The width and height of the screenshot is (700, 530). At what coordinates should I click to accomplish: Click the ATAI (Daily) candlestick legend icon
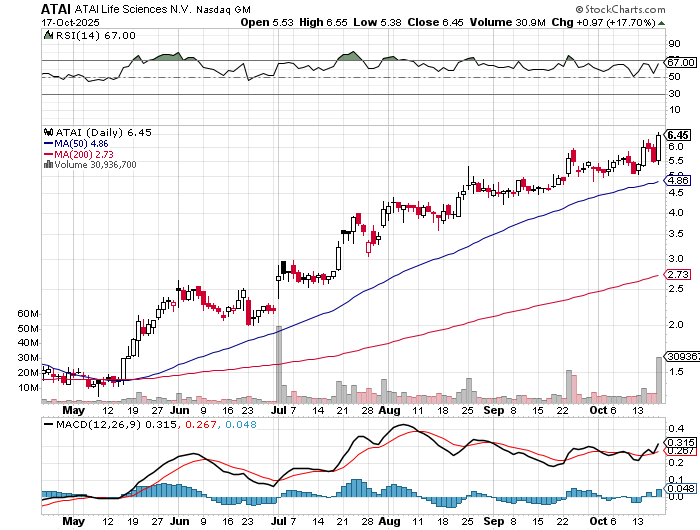click(48, 132)
